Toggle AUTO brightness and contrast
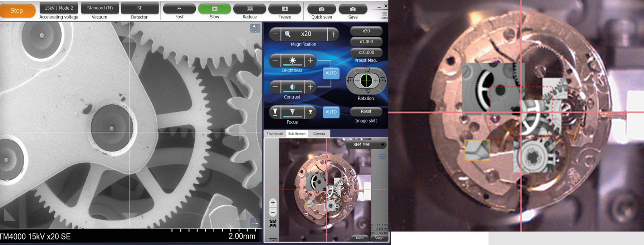The height and width of the screenshot is (245, 644). coord(331,73)
